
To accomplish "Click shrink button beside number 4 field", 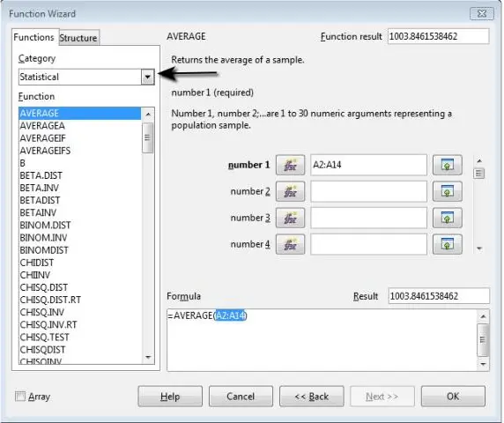I will tap(447, 244).
